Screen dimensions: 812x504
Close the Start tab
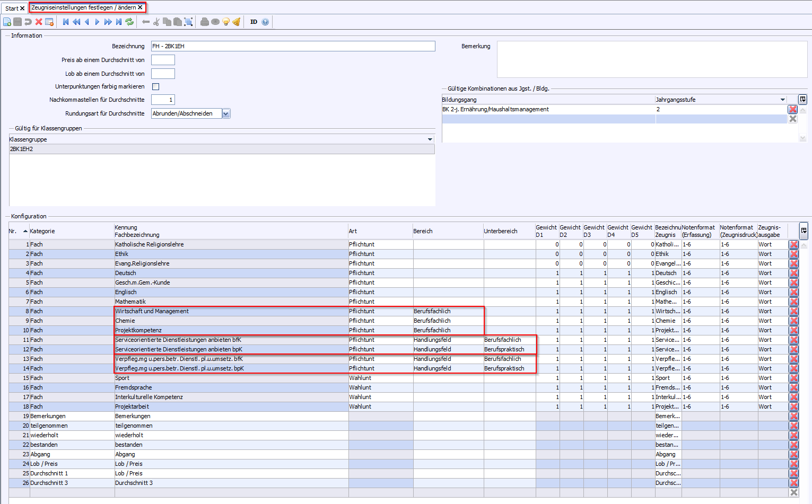22,8
